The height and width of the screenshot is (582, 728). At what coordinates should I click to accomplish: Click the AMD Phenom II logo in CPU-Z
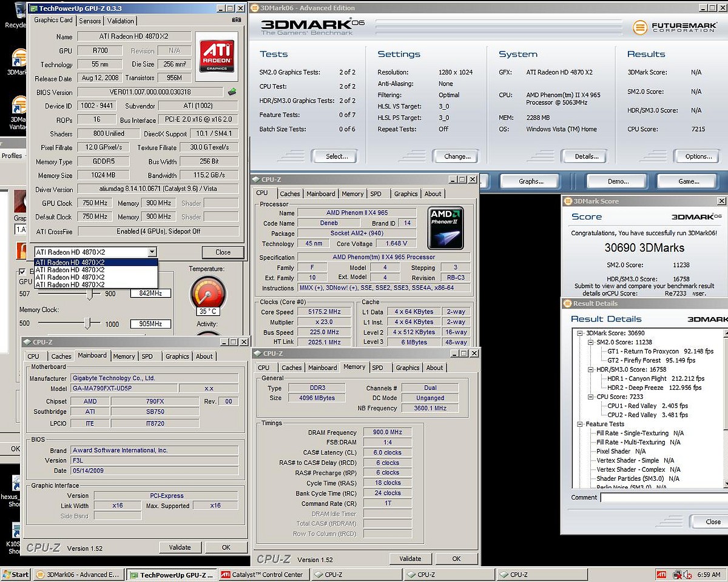pos(445,228)
